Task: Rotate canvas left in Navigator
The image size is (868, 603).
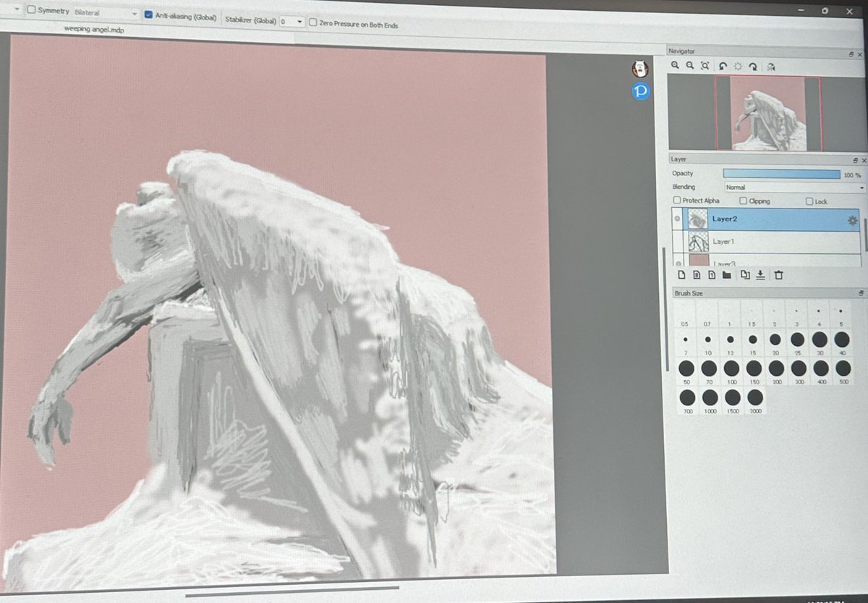Action: 723,66
